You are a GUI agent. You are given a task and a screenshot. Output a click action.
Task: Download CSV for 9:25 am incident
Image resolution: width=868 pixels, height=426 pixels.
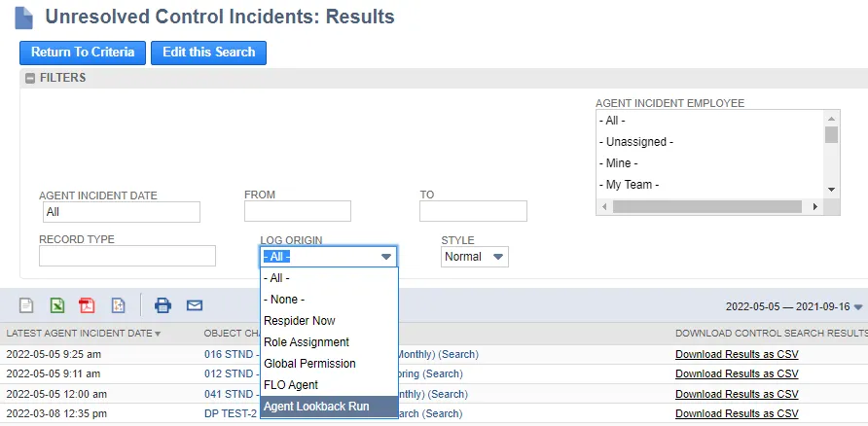737,355
